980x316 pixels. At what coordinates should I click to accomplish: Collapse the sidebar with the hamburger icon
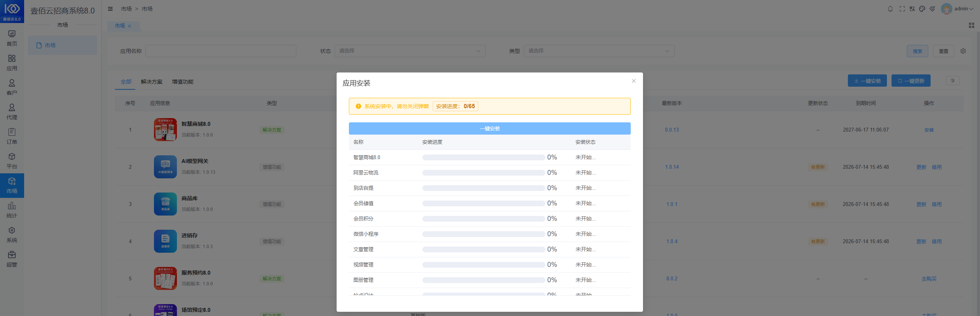point(110,9)
